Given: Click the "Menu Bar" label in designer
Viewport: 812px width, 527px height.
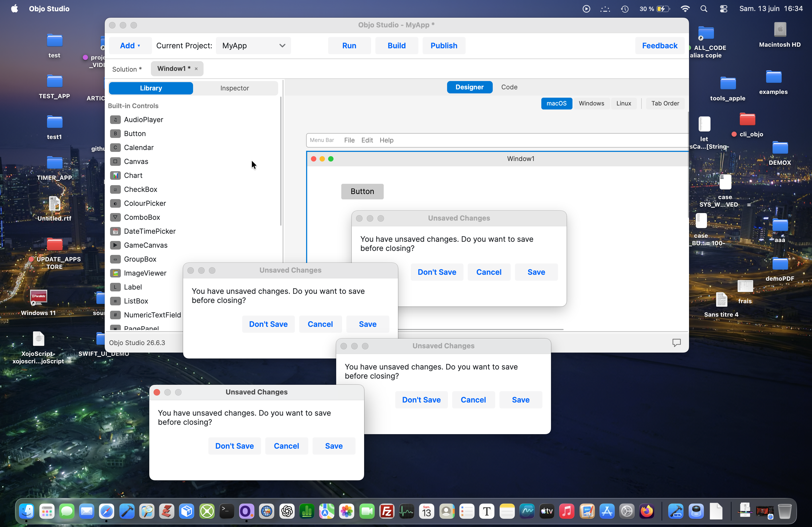Looking at the screenshot, I should (x=322, y=140).
